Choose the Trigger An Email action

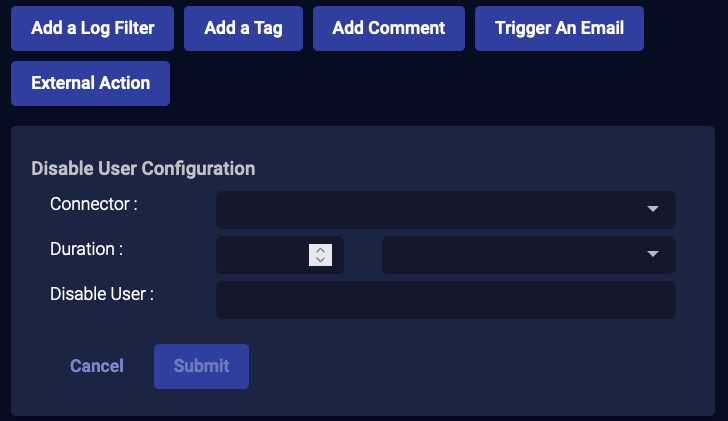(x=559, y=28)
